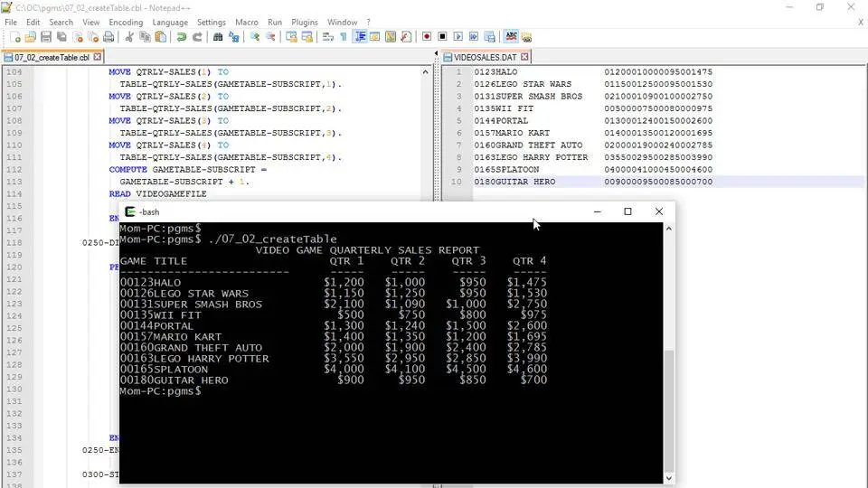Click the last toolbar icon after spell-check

(526, 37)
